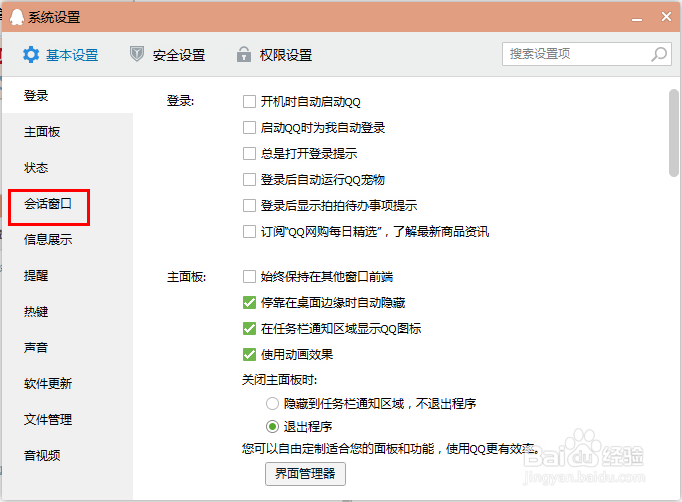Tick the 订阅QQ网购每日精选 checkbox
682x502 pixels.
tap(249, 231)
